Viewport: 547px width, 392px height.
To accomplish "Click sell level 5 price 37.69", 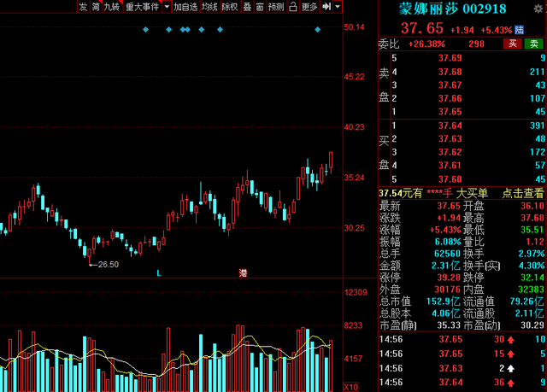I will (x=450, y=58).
